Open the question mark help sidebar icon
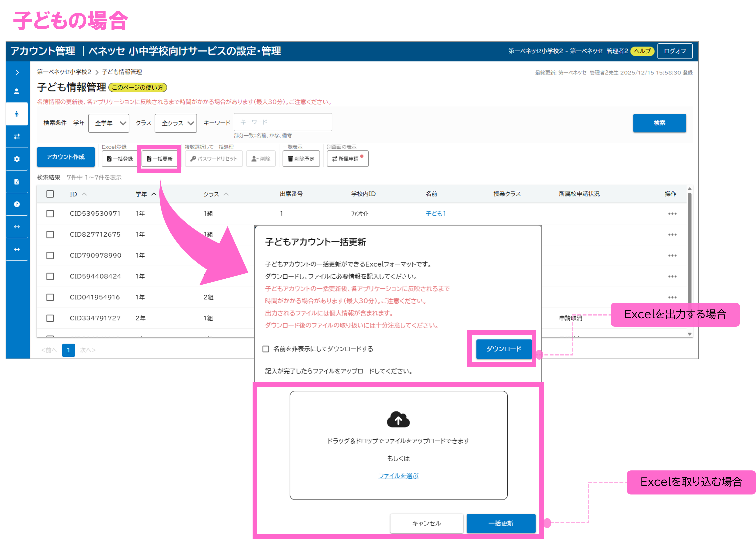Image resolution: width=756 pixels, height=539 pixels. coord(17,204)
